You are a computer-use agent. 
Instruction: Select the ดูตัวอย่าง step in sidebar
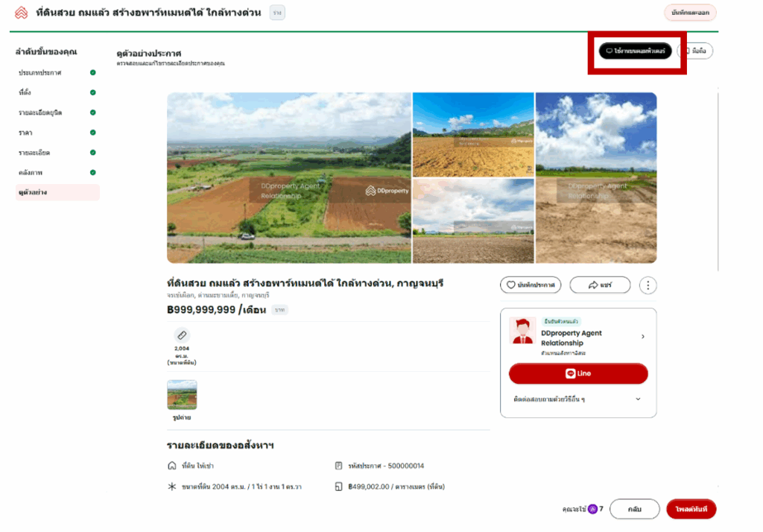pos(34,192)
